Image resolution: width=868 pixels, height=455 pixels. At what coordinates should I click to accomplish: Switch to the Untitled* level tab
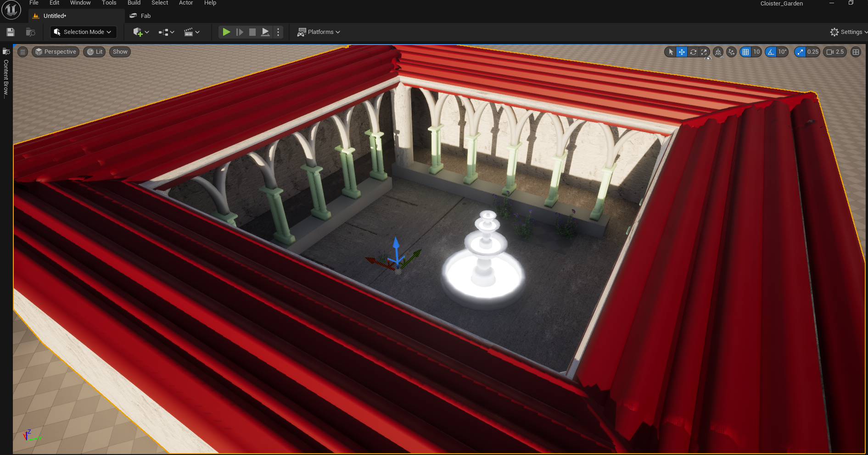pos(77,16)
